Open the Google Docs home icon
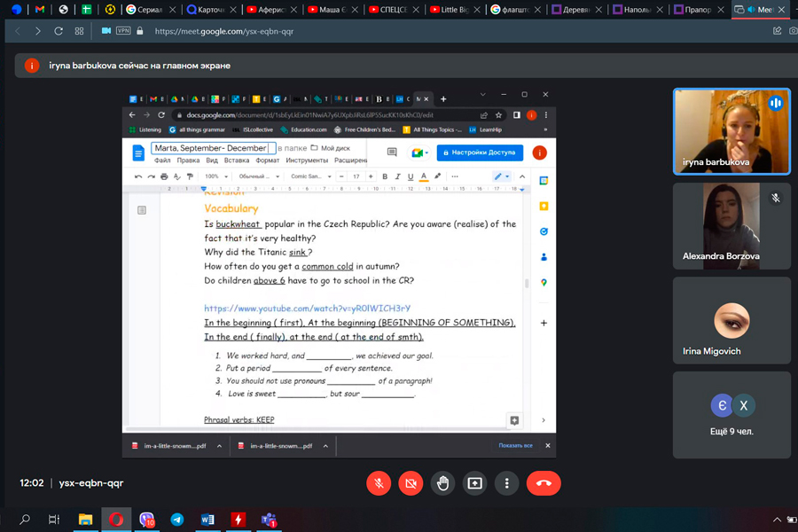Screen dimensions: 798x532 click(138, 153)
